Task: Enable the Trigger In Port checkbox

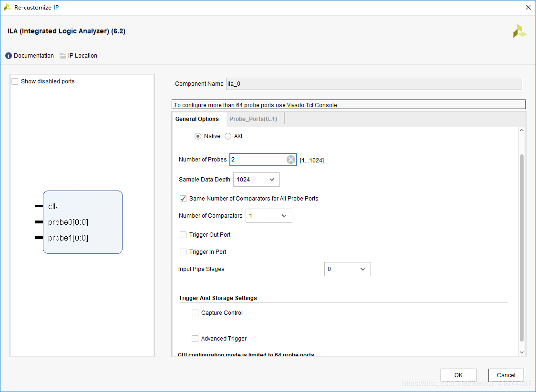Action: (183, 252)
